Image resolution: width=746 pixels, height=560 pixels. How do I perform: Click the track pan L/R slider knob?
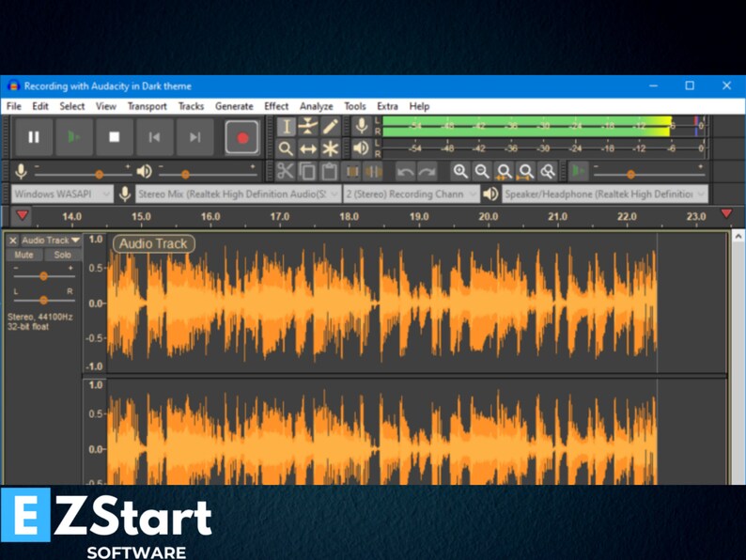click(x=43, y=300)
